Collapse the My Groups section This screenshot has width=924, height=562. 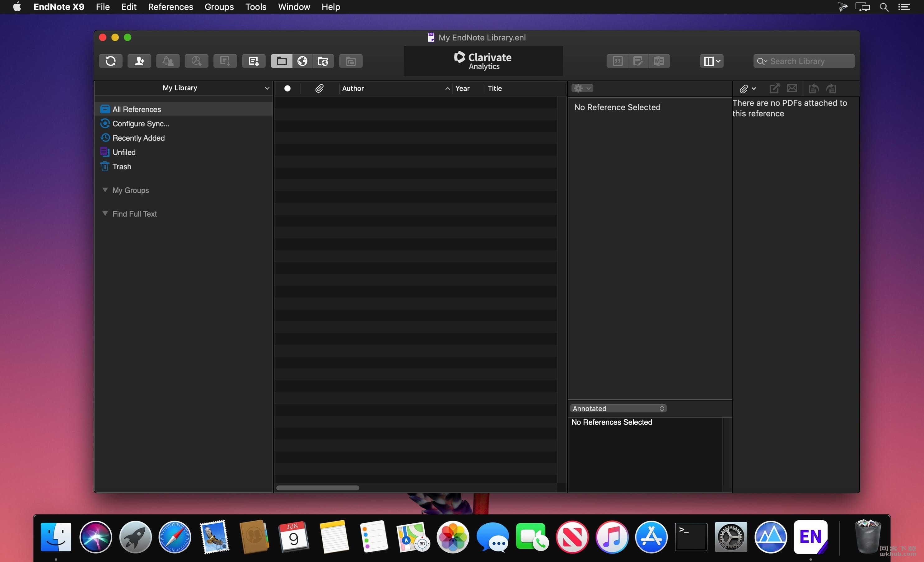pos(105,190)
